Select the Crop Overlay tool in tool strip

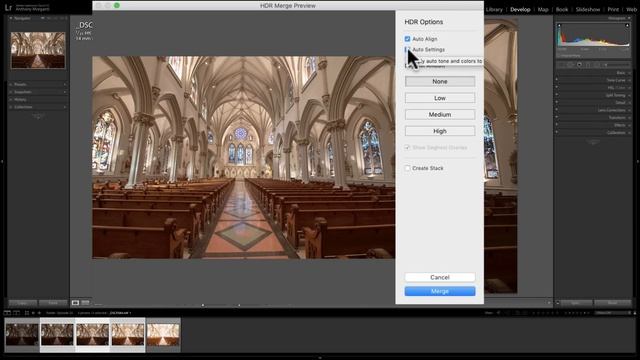point(570,64)
